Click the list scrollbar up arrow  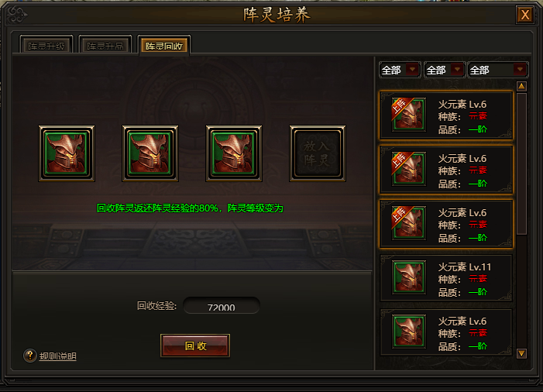(521, 86)
